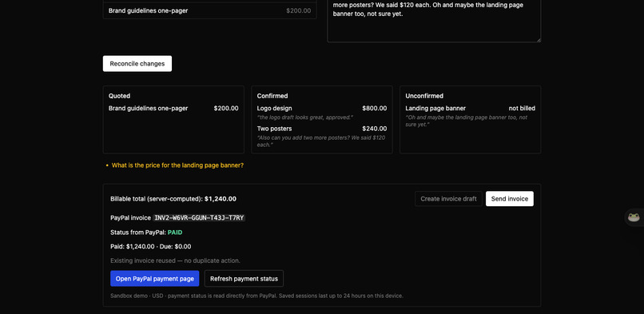Click the $240.00 posters amount
Screen dimensions: 644x314
(374, 129)
